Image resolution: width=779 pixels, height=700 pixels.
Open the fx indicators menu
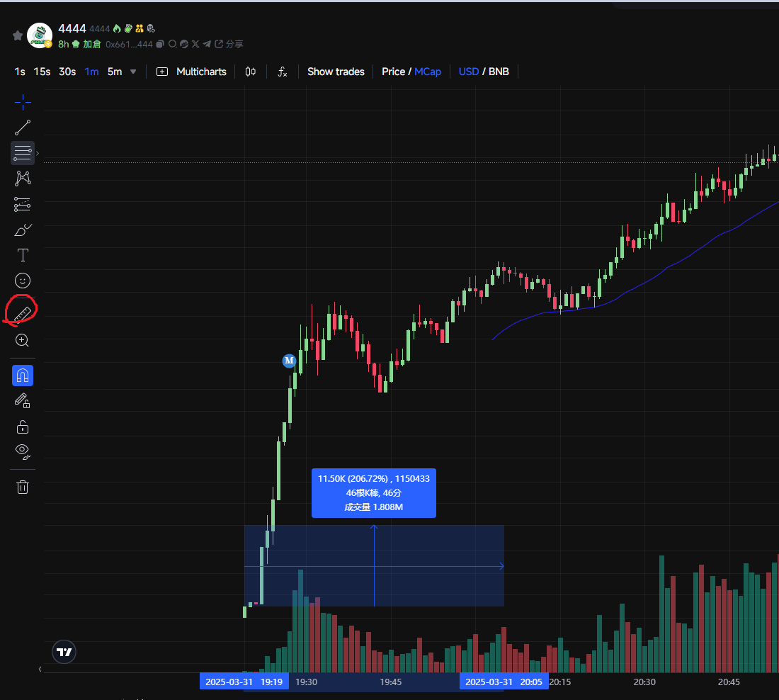point(282,72)
